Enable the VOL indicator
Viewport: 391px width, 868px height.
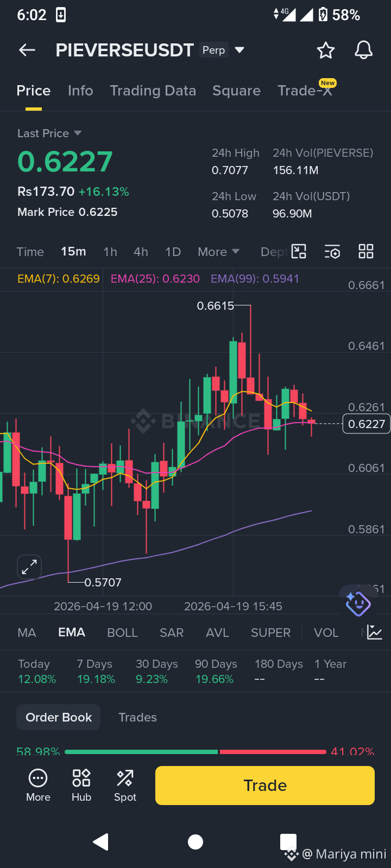click(x=326, y=633)
